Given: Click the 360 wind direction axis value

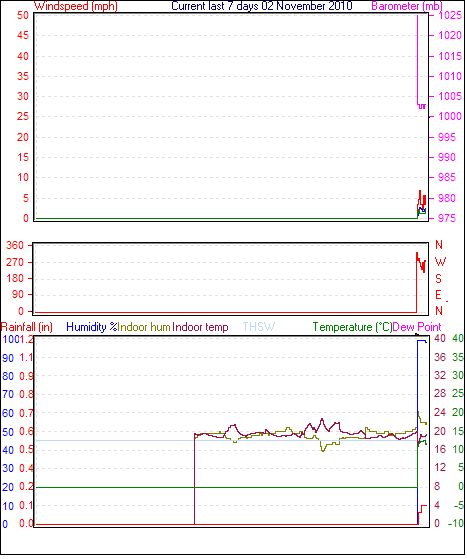Looking at the screenshot, I should pos(15,245).
